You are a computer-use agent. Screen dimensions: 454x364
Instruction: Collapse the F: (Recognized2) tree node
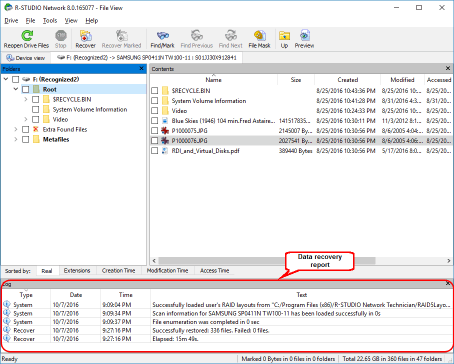6,79
